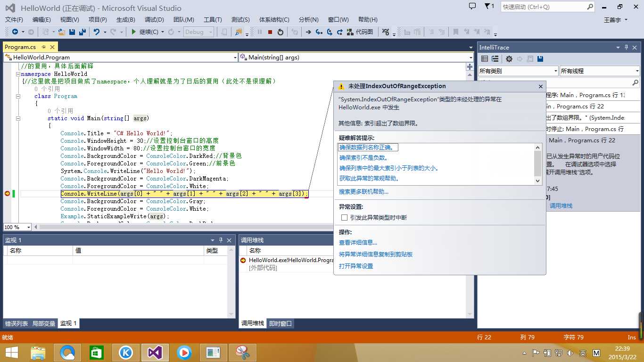The image size is (644, 362).
Task: Click the troubleshooting tips scrollbar down arrow
Action: pyautogui.click(x=538, y=181)
